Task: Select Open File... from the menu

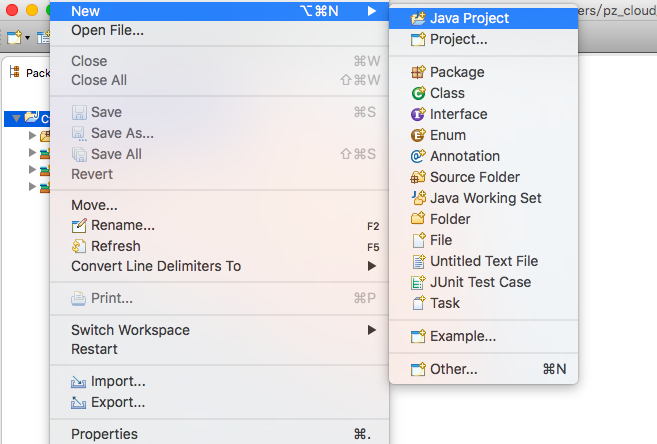Action: pyautogui.click(x=107, y=30)
